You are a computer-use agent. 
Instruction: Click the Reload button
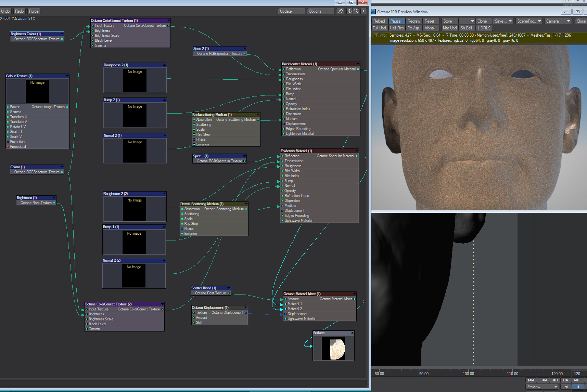(x=379, y=21)
